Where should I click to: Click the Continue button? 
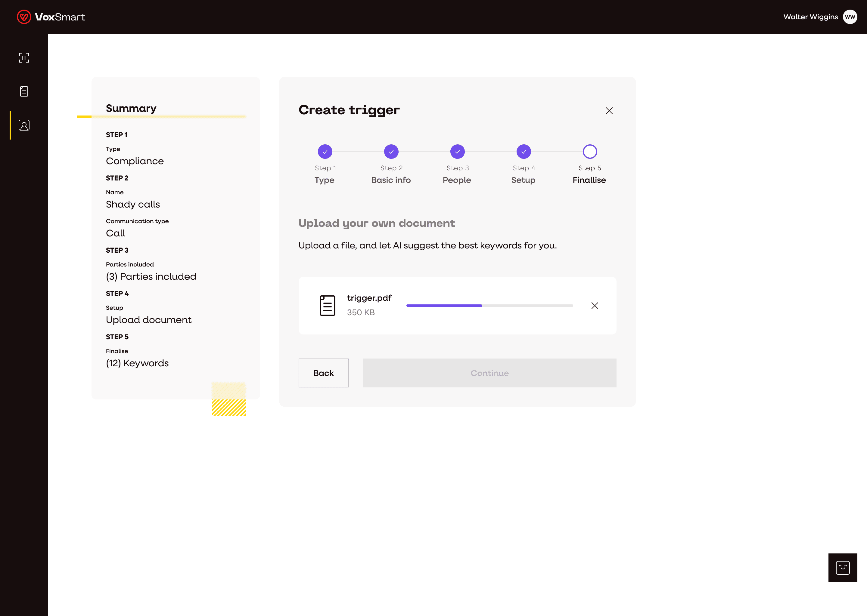point(489,373)
